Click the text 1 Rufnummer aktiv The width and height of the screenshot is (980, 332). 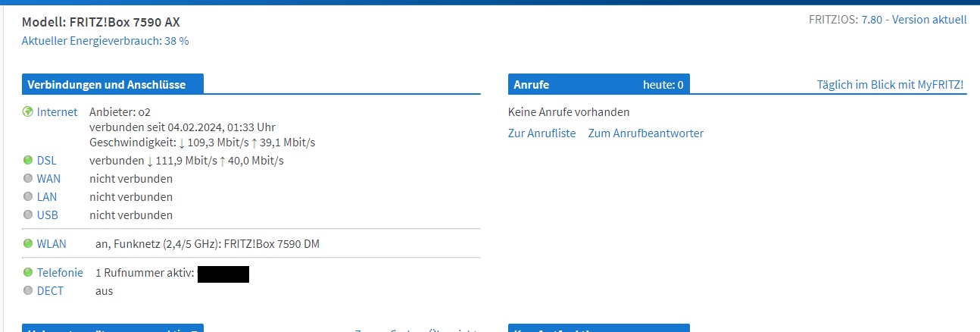pyautogui.click(x=145, y=272)
